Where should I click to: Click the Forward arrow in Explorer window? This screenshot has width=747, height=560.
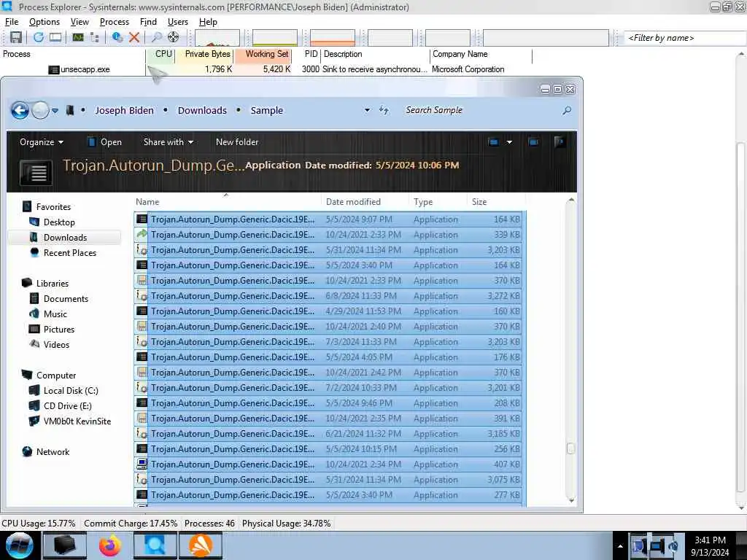(x=41, y=111)
